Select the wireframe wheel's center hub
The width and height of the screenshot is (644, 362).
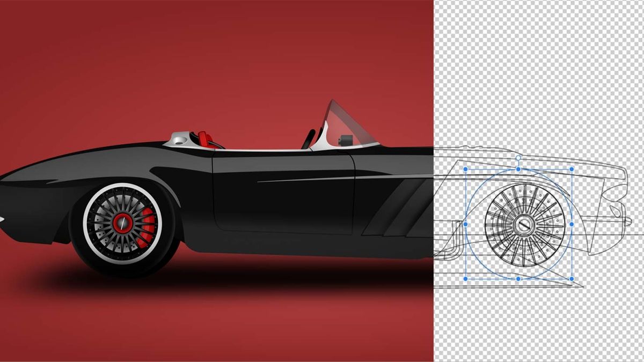click(x=524, y=224)
